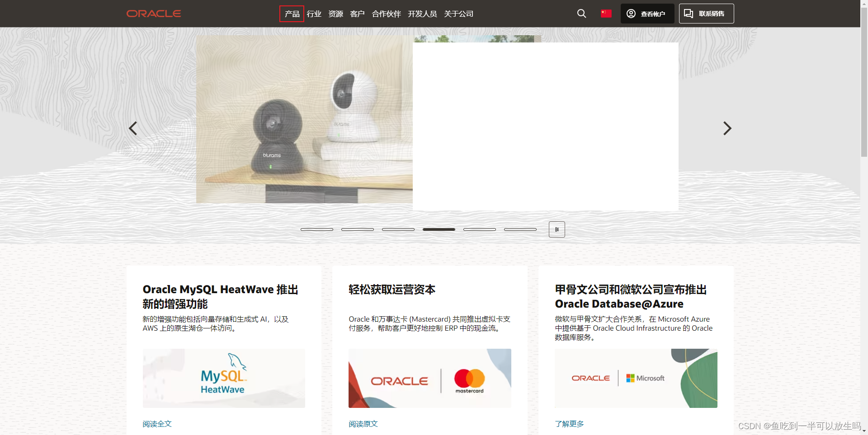Viewport: 868px width, 435px height.
Task: Click the Oracle Database@Azure headline
Action: click(631, 296)
